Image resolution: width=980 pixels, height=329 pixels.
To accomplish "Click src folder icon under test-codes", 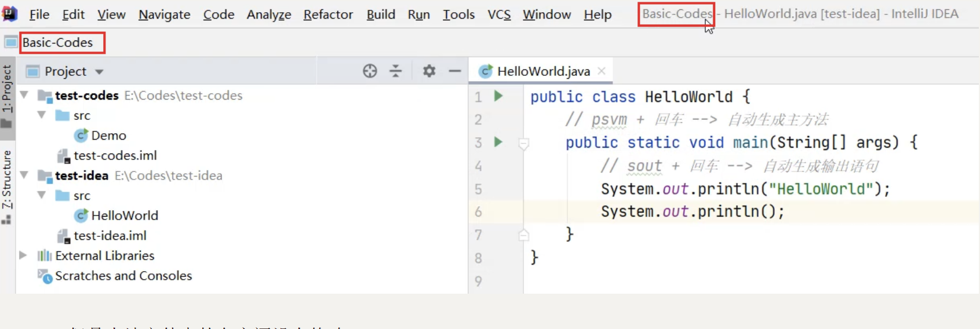I will point(63,115).
